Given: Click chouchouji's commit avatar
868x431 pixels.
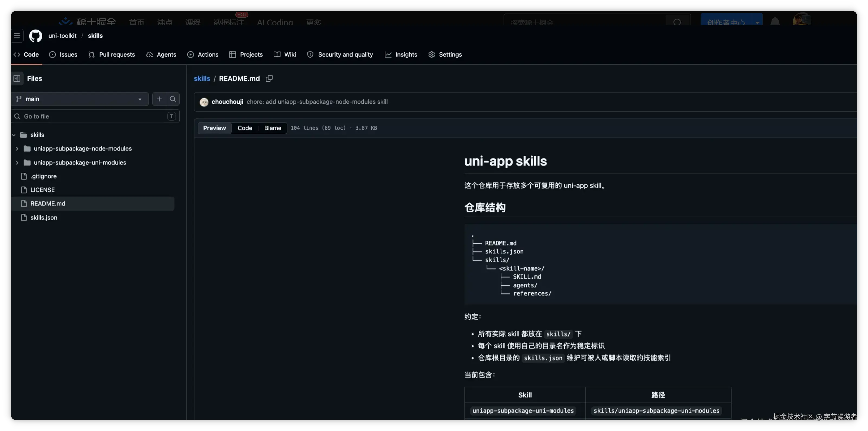Looking at the screenshot, I should click(204, 102).
